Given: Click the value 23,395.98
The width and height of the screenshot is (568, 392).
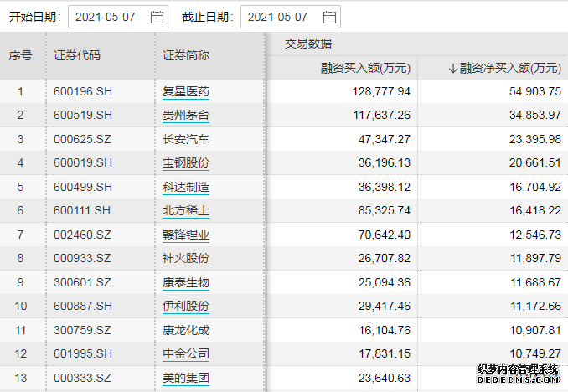Looking at the screenshot, I should 535,139.
